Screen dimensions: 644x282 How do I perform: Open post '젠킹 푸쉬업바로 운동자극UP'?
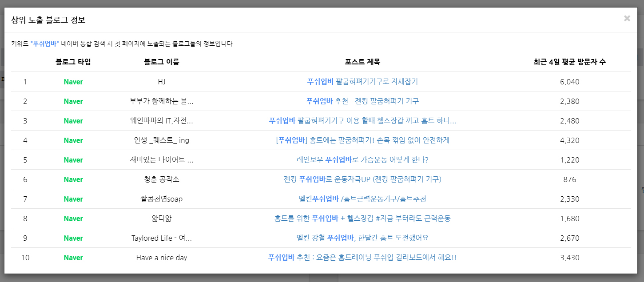362,179
